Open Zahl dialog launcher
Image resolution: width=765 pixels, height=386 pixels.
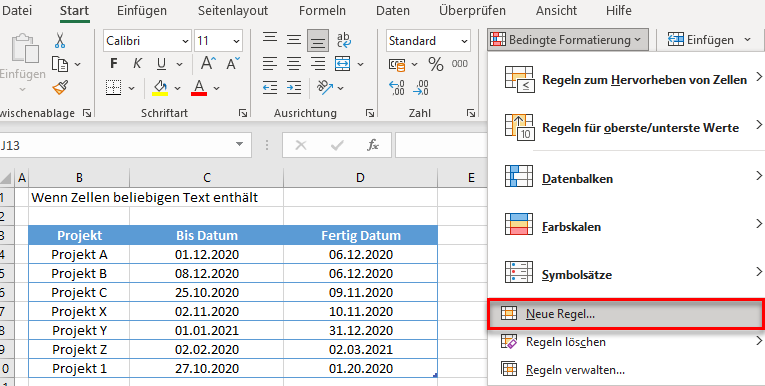tap(471, 113)
